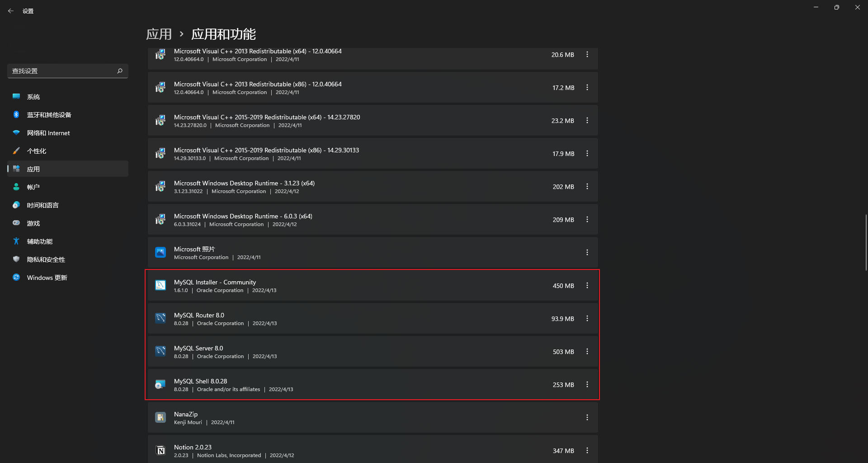The height and width of the screenshot is (463, 868).
Task: Click the MySQL Server 8.0 app name text
Action: 198,348
